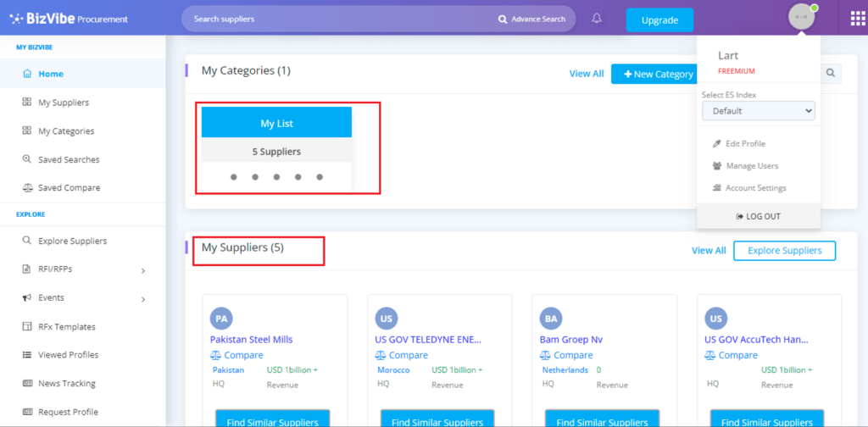Click the RFI/RFPs document icon

[26, 269]
